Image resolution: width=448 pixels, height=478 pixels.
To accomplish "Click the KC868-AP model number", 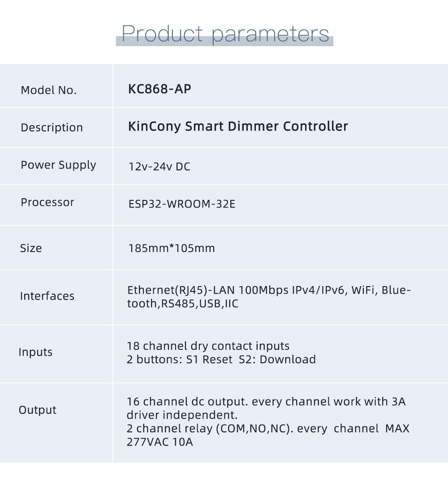I will (159, 89).
